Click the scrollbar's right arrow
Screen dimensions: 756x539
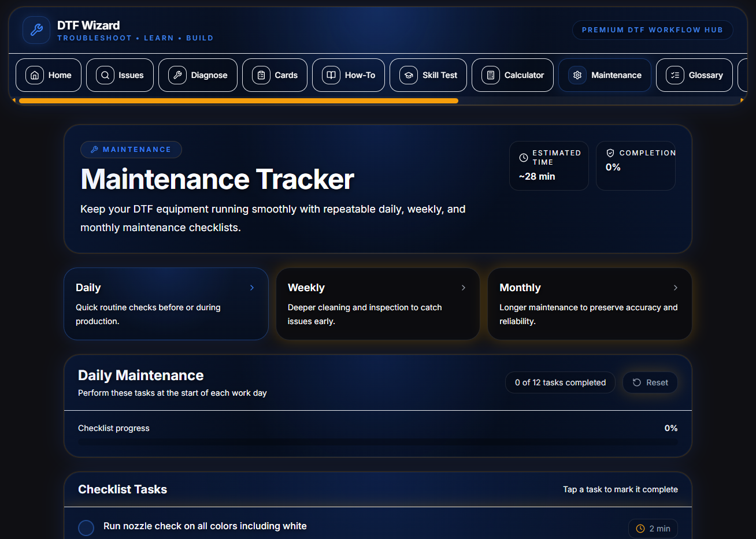[742, 101]
